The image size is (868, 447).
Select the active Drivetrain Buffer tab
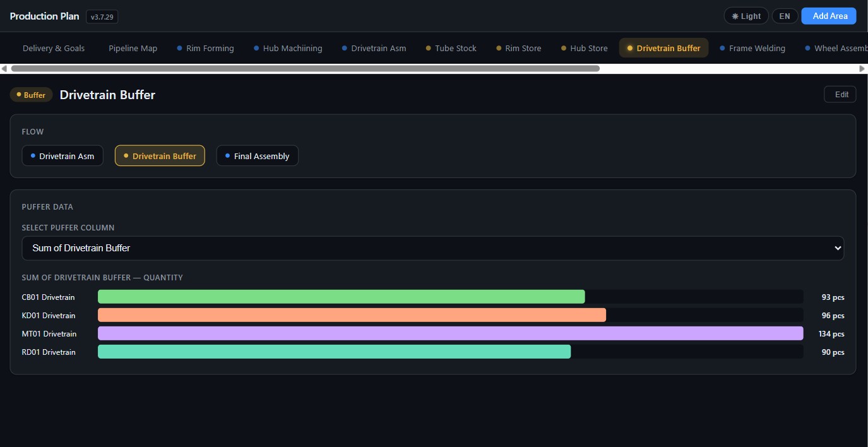coord(663,48)
